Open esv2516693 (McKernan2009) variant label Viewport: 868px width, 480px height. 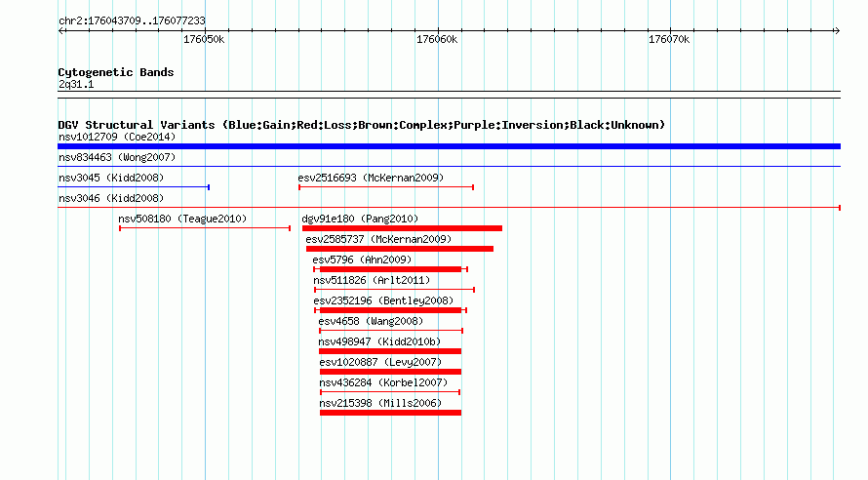point(371,178)
